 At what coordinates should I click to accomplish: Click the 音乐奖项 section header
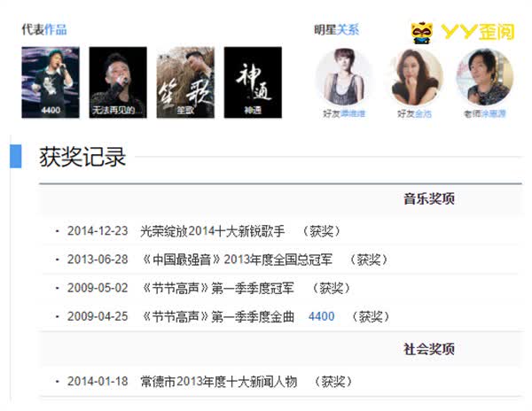coord(429,198)
